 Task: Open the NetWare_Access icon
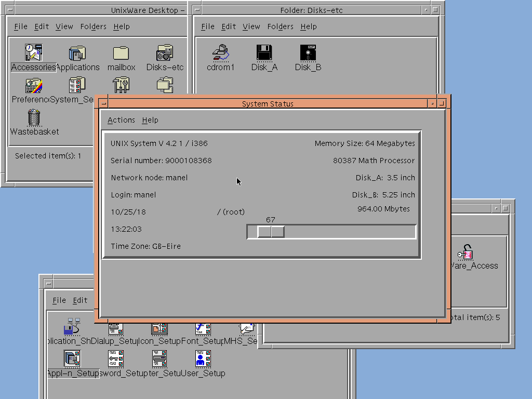tap(465, 252)
